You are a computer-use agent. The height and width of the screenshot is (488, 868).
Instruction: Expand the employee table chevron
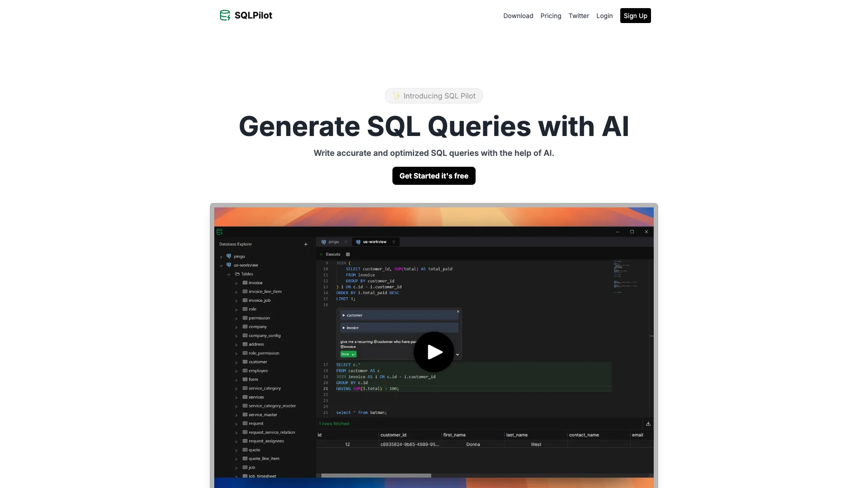(x=236, y=371)
